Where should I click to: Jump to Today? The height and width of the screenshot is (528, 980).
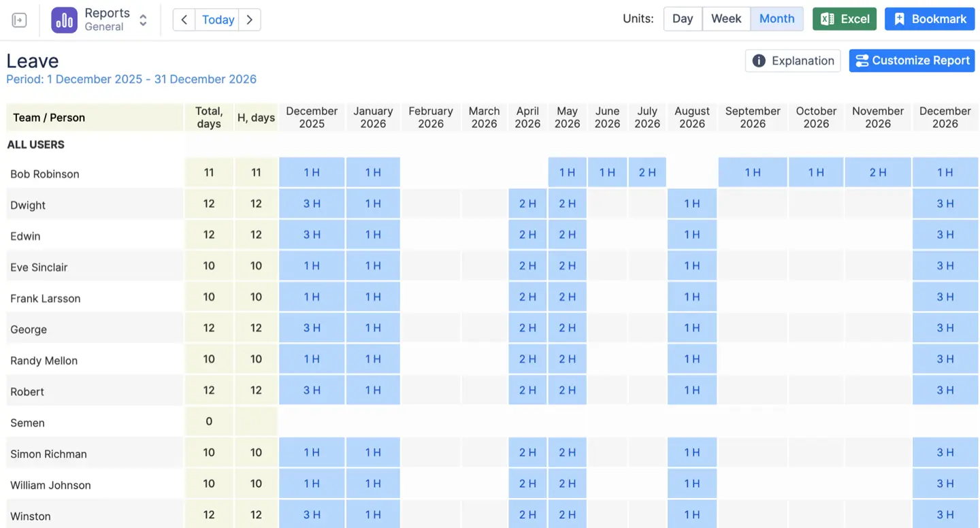[x=218, y=20]
